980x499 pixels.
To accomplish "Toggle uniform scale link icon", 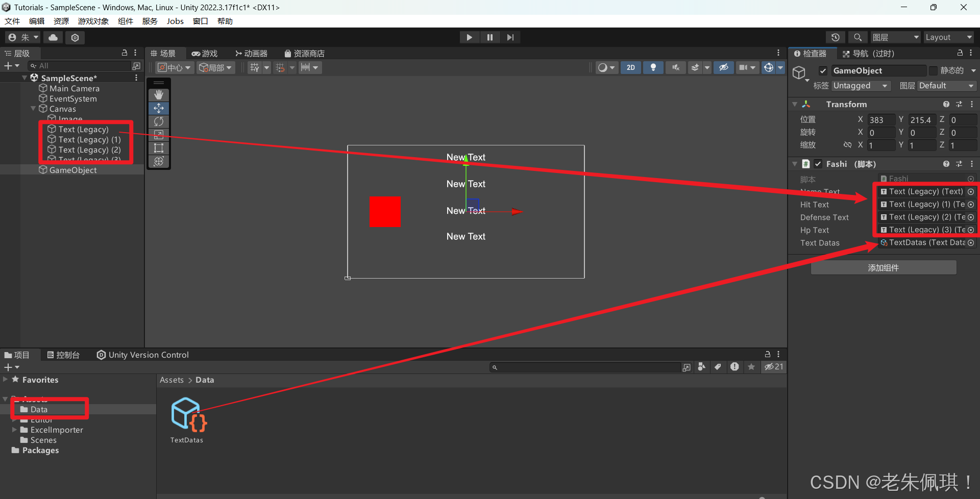I will tap(847, 145).
